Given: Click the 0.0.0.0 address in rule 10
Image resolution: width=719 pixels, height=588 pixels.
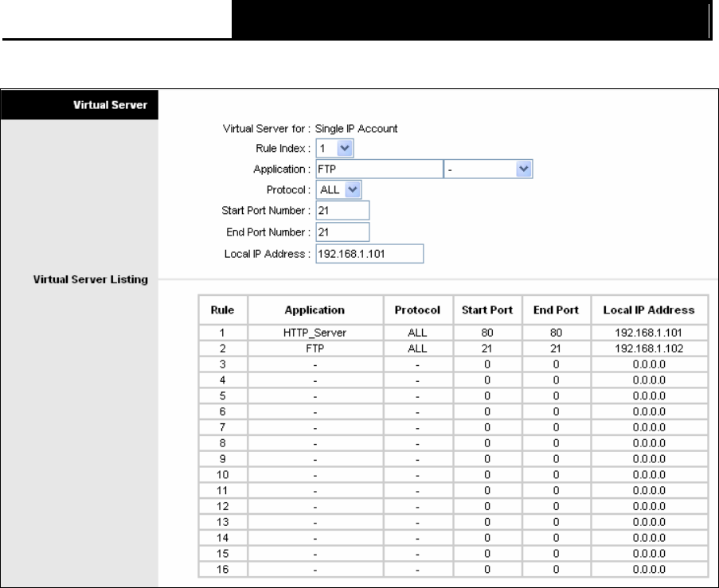Looking at the screenshot, I should click(x=649, y=475).
